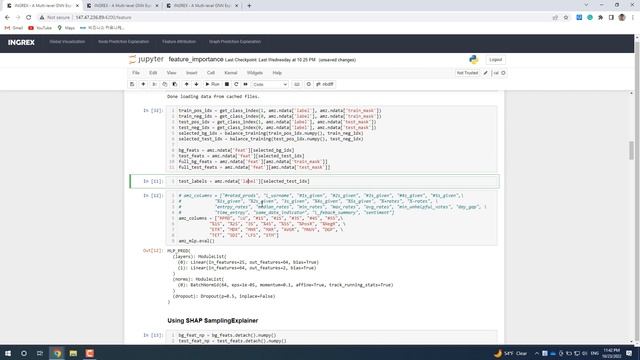Open the View menu in Jupyter

tap(171, 73)
